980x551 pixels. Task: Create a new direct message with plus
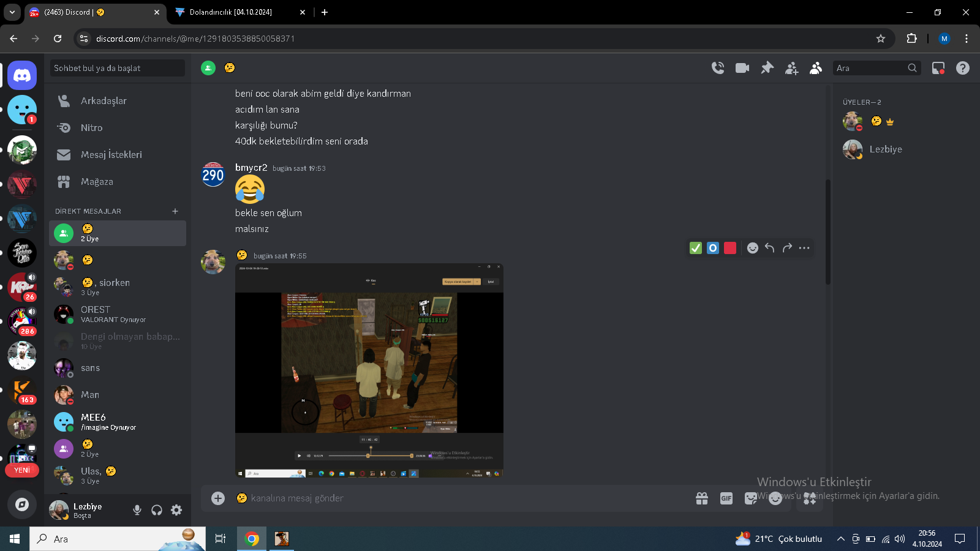click(x=175, y=211)
